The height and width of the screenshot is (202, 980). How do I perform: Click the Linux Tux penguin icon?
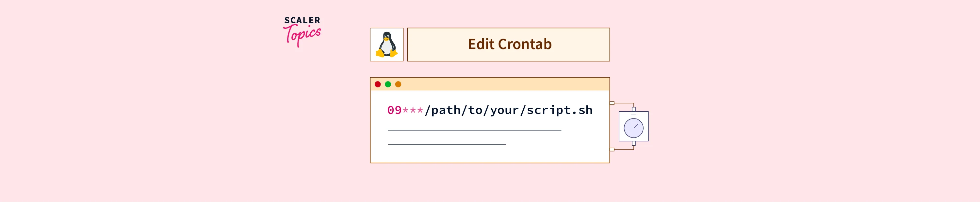(x=386, y=45)
